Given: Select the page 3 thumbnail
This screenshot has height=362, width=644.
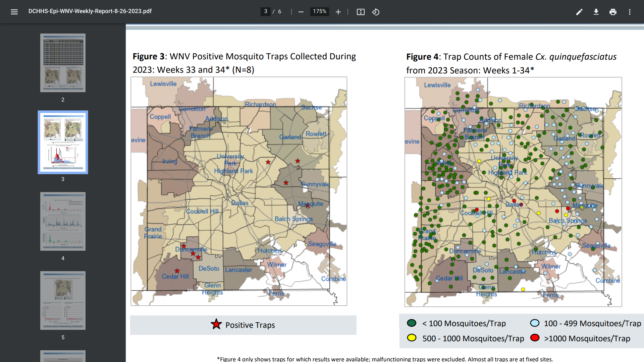Looking at the screenshot, I should coord(63,142).
